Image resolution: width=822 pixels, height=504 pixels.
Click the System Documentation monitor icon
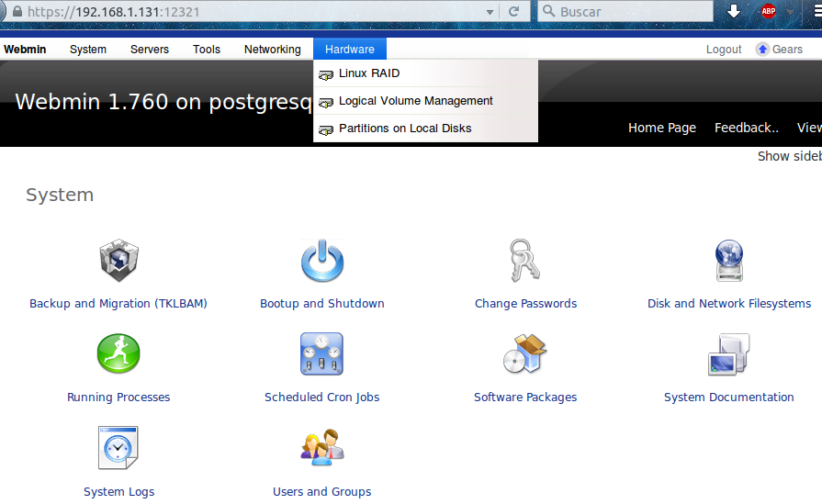[729, 355]
